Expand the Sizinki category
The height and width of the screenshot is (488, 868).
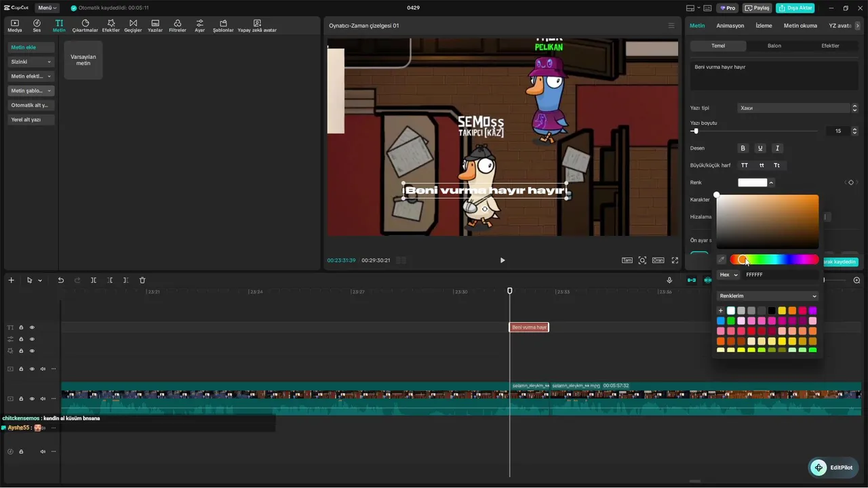[x=31, y=62]
